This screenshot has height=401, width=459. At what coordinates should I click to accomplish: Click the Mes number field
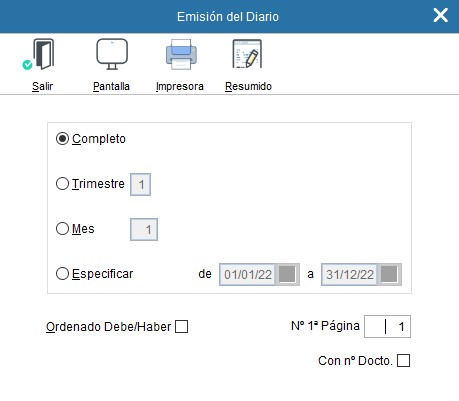[144, 229]
